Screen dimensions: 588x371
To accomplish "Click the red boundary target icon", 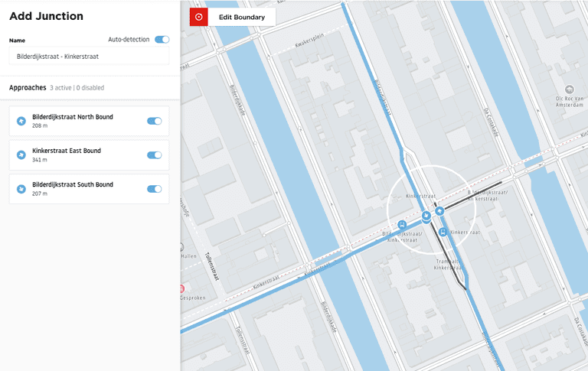I will (199, 17).
